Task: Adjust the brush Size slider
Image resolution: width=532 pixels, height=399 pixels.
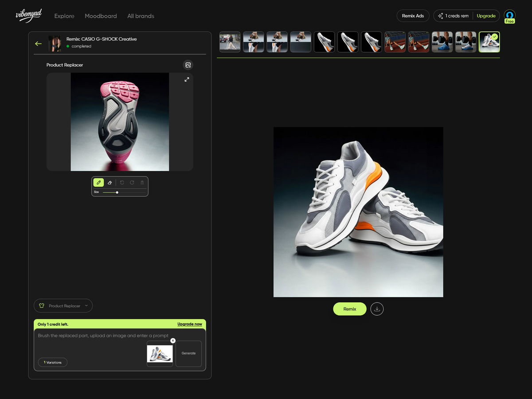Action: coord(117,192)
